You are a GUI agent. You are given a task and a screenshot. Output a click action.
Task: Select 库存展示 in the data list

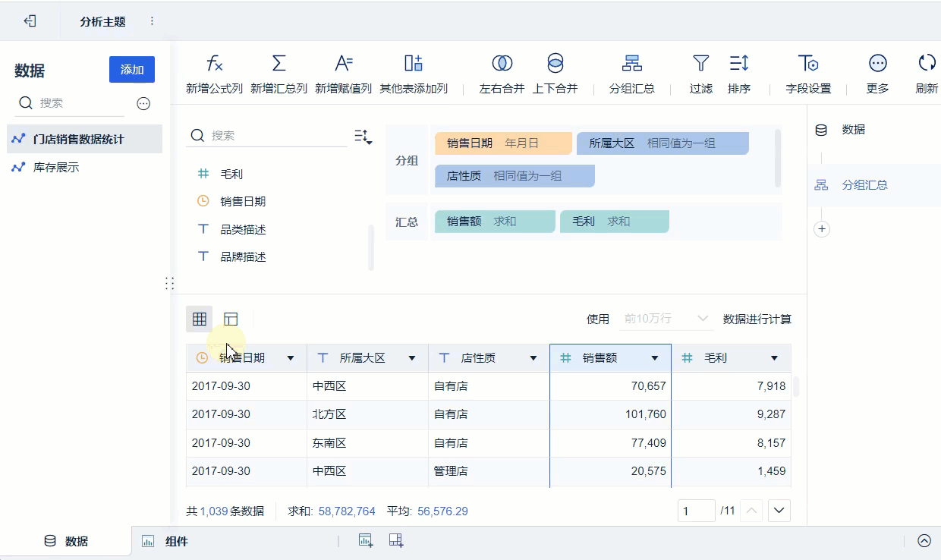(56, 168)
